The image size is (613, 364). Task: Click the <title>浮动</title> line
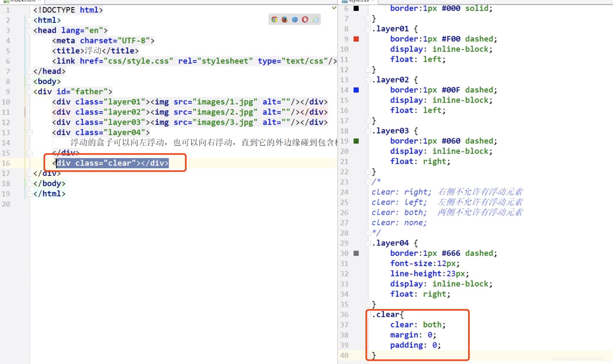95,51
